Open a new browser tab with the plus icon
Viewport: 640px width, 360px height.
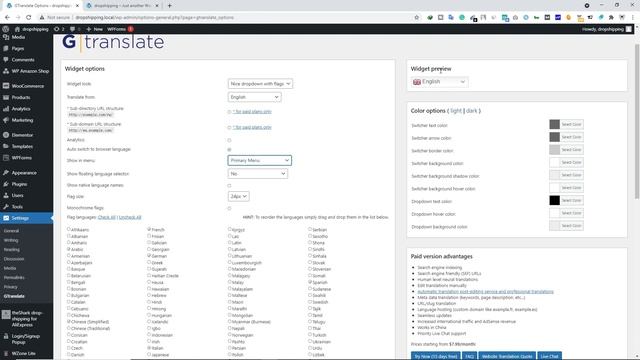point(169,6)
